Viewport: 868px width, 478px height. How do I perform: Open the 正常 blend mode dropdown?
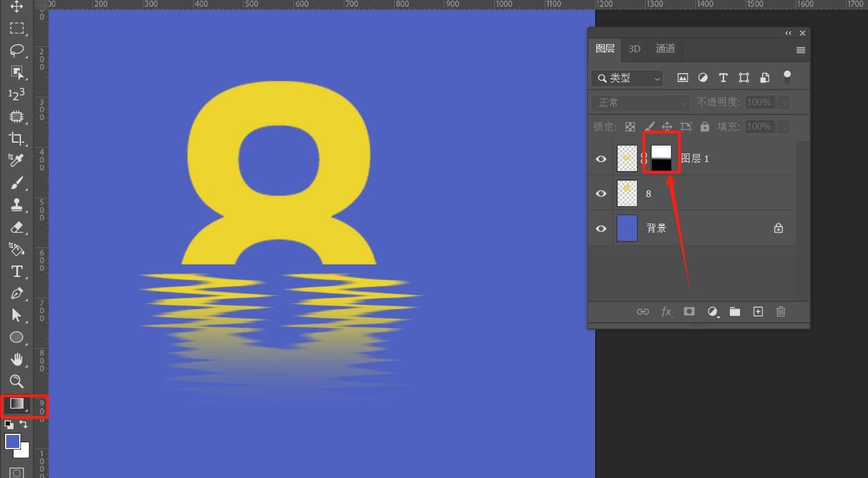pyautogui.click(x=640, y=103)
